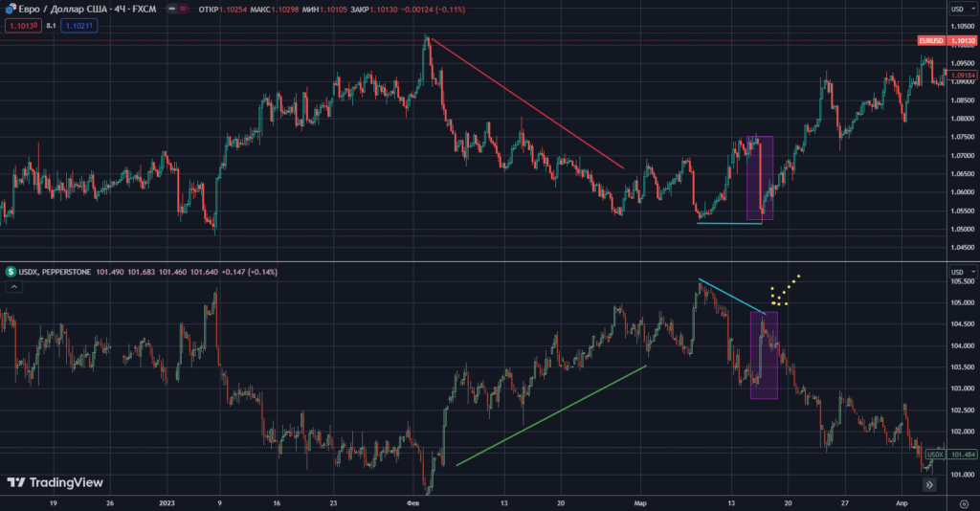This screenshot has height=511, width=980.
Task: Click the USDX green dollar symbol icon
Action: 11,272
